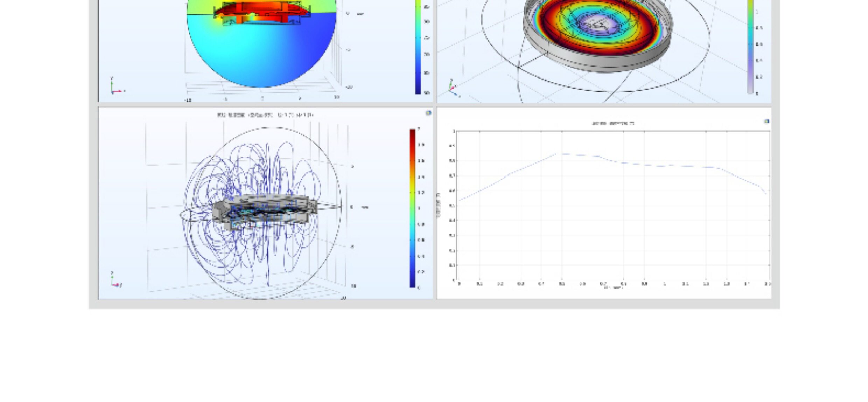The image size is (868, 402).
Task: Click the small icon top-right of line graph
Action: click(766, 121)
